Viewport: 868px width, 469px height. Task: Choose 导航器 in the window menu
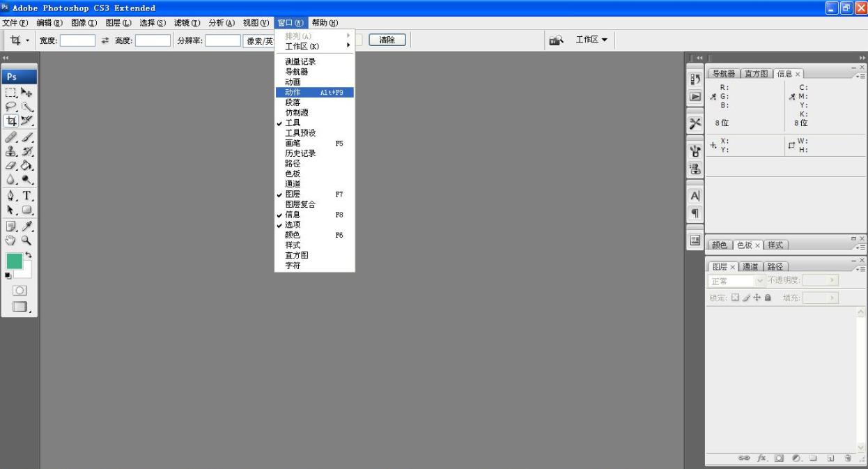click(x=315, y=72)
